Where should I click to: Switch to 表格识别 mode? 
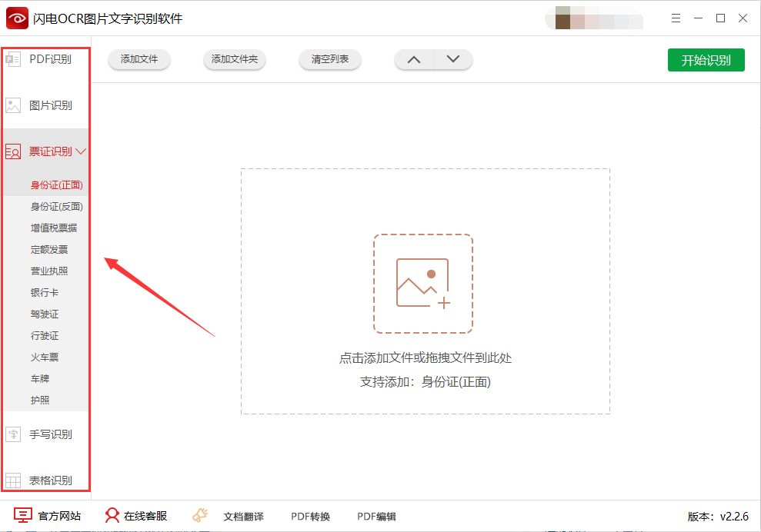tap(51, 480)
